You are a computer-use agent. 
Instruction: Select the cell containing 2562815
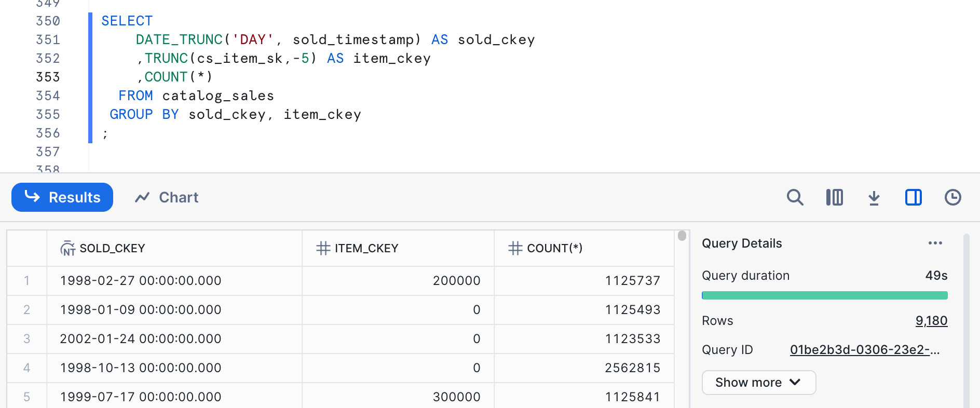pos(632,368)
